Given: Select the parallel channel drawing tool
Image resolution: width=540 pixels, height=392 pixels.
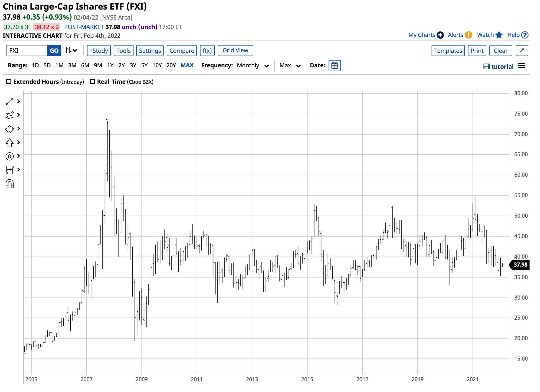Looking at the screenshot, I should tap(10, 115).
